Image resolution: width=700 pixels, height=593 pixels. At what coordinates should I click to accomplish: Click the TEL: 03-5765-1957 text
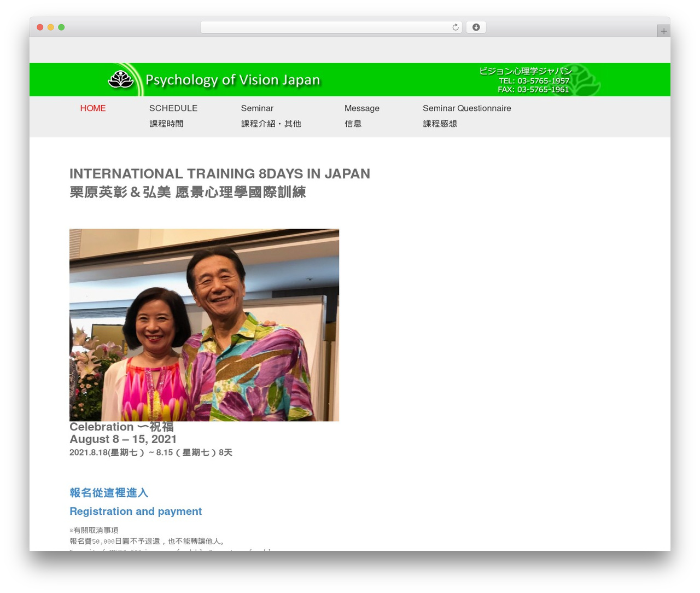[x=534, y=80]
